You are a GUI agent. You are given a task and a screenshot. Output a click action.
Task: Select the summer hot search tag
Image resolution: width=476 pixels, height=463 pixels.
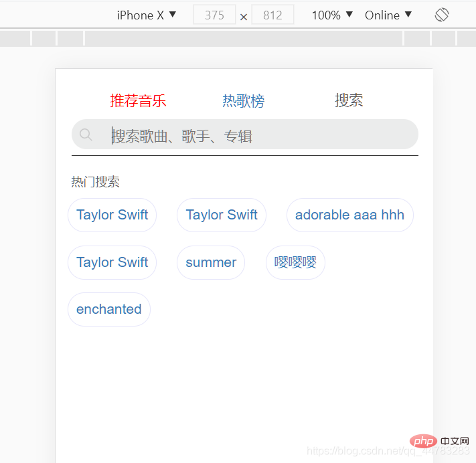(211, 262)
